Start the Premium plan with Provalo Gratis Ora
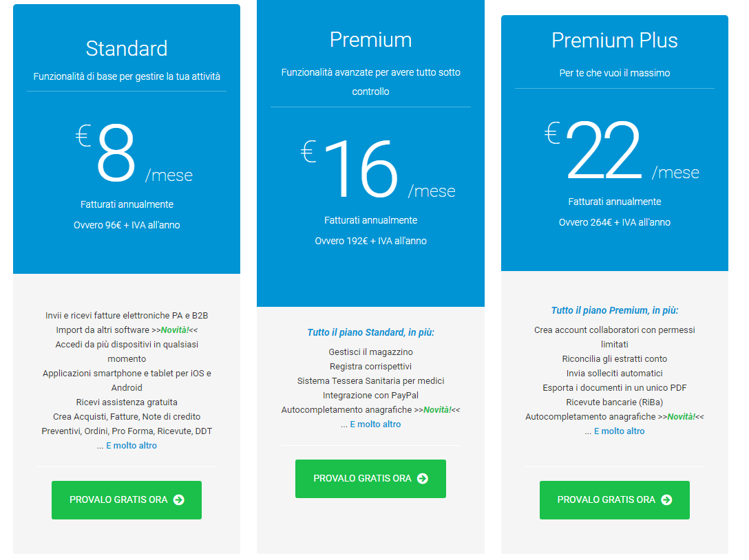 [370, 479]
